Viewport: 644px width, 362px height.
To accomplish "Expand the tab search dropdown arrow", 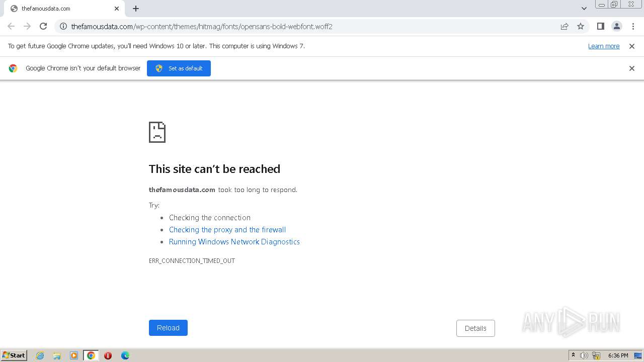I will coord(584,8).
